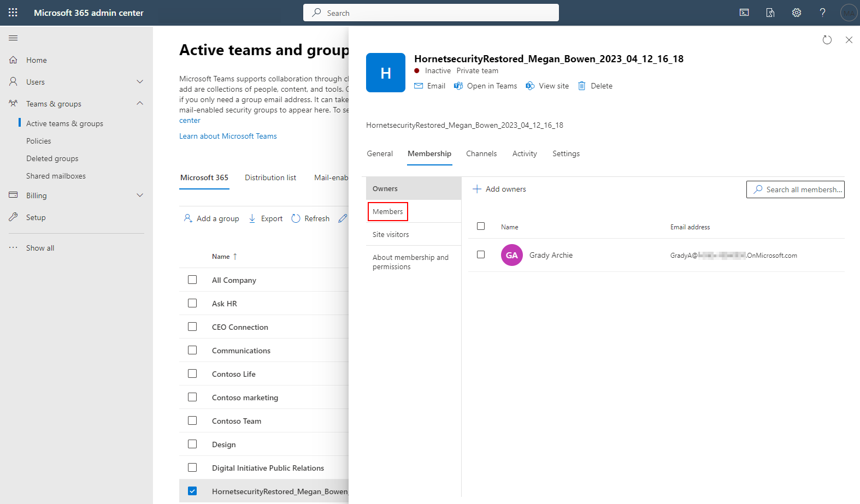Go to Policies in sidebar
Screen dimensions: 860x504
pos(38,141)
